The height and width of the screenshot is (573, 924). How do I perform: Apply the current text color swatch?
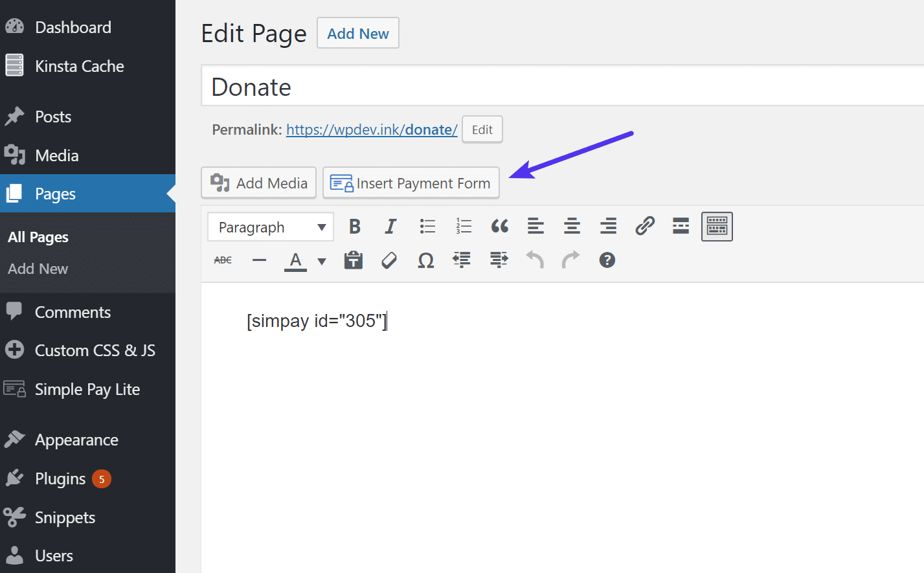pos(295,261)
